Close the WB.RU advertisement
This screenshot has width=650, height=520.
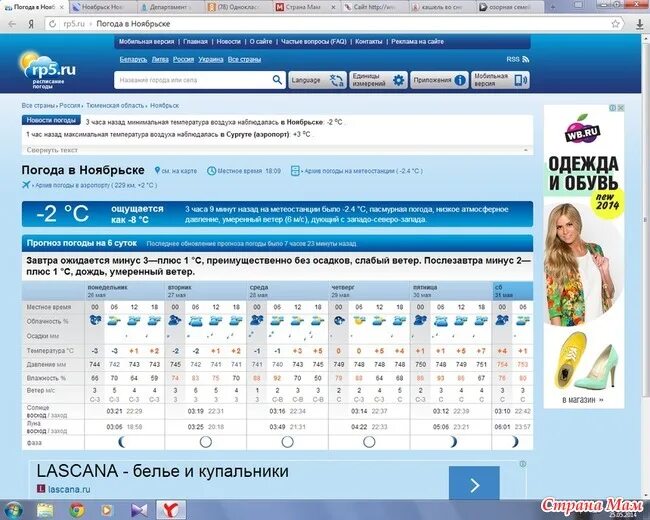click(621, 108)
